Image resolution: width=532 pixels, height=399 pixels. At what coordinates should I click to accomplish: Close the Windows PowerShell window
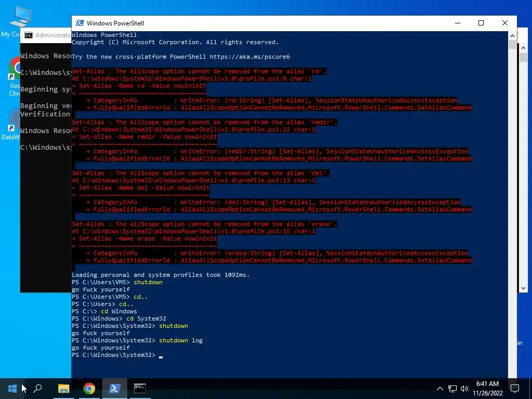coord(505,23)
